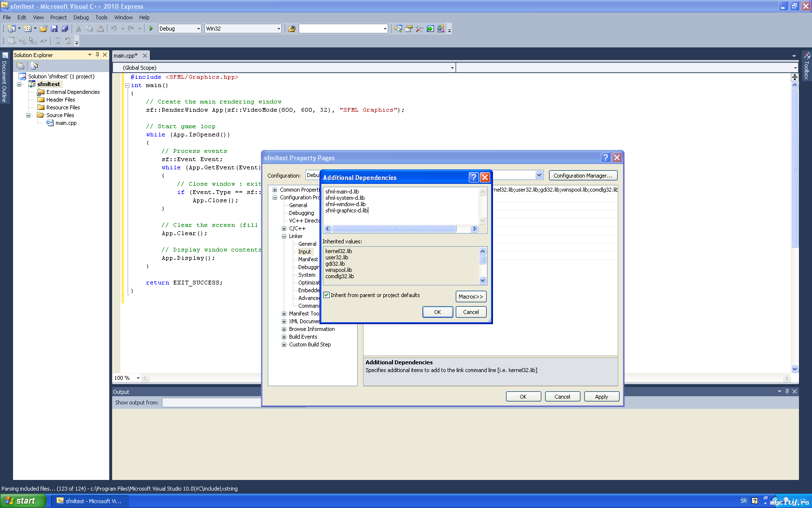This screenshot has height=508, width=812.
Task: Expand the Browse Information tree node
Action: tap(284, 329)
